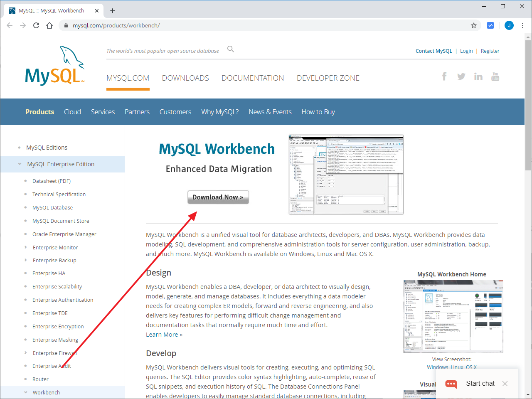The height and width of the screenshot is (399, 532).
Task: Reload the page in the browser
Action: tap(36, 25)
